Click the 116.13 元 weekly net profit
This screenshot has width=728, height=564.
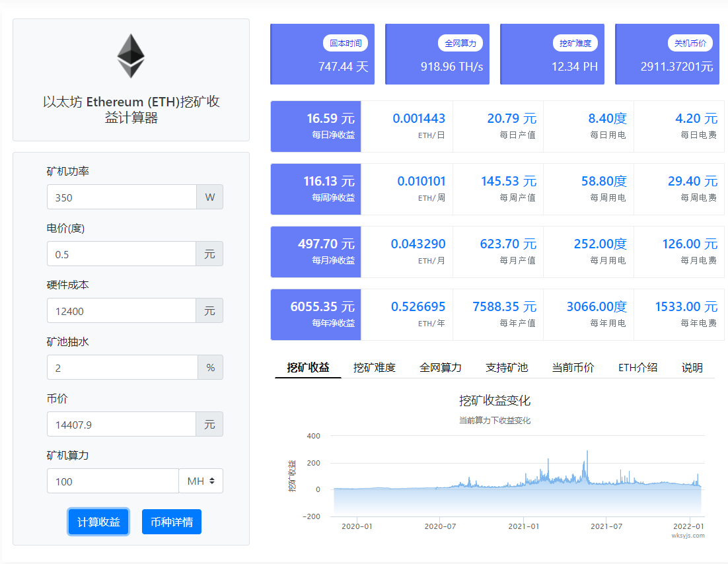pos(329,182)
